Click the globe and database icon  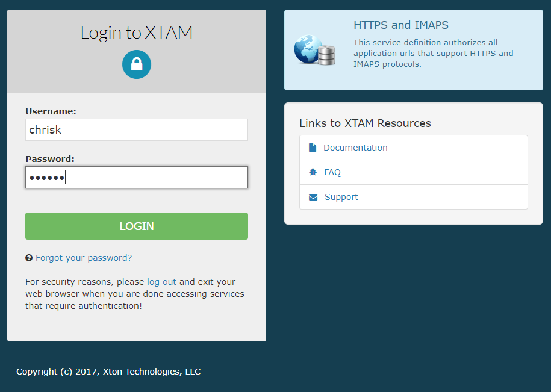pyautogui.click(x=314, y=51)
